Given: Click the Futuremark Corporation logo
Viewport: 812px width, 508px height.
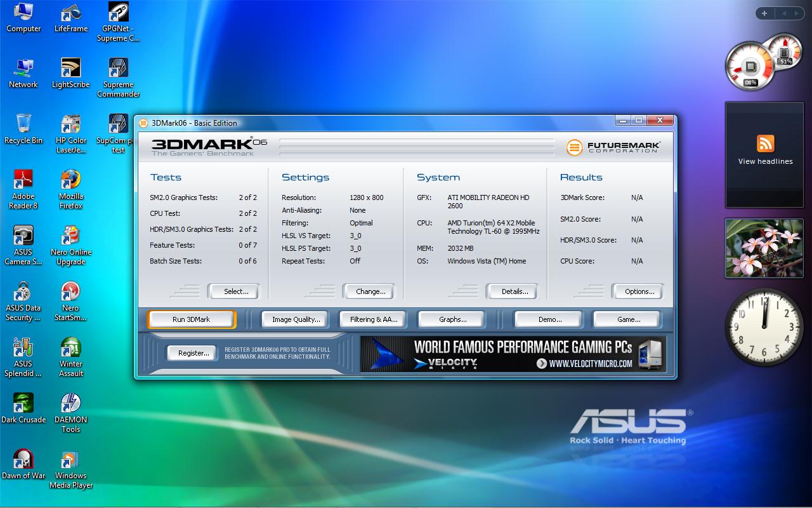Looking at the screenshot, I should [x=613, y=147].
